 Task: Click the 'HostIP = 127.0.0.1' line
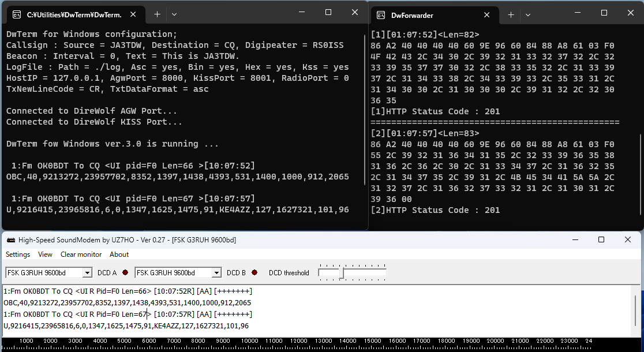point(177,78)
